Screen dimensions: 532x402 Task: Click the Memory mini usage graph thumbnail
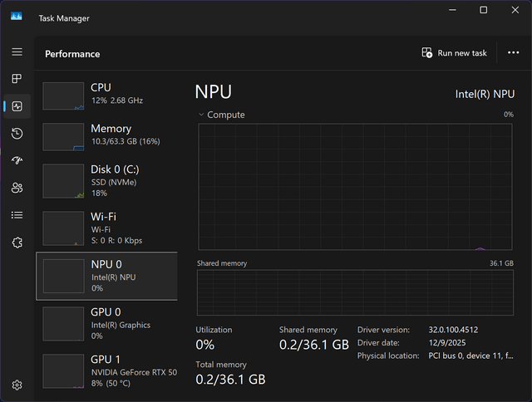point(63,137)
